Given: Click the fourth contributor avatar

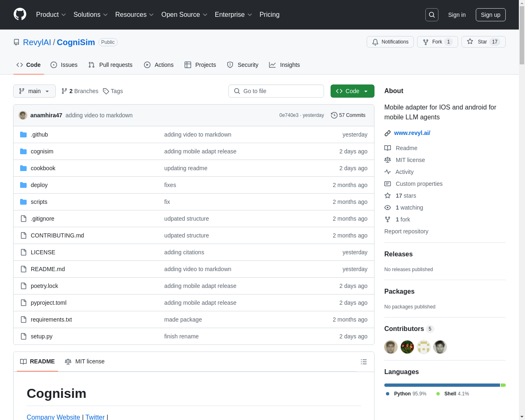Looking at the screenshot, I should pyautogui.click(x=440, y=347).
